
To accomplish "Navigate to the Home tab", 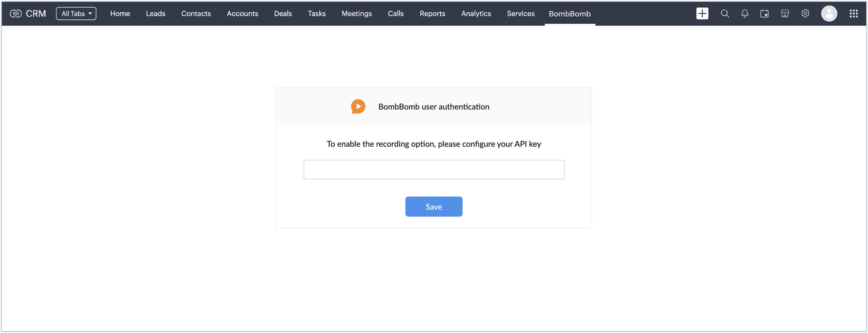I will click(120, 13).
